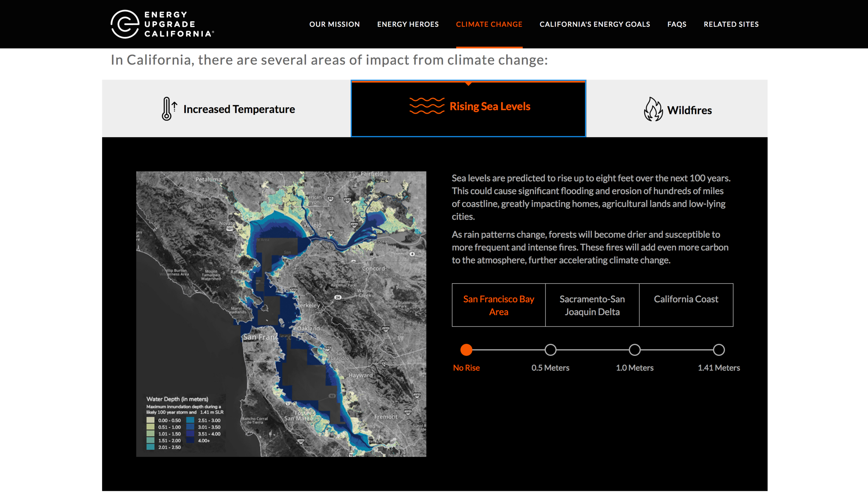Switch to the Wildfires tab label

point(689,110)
